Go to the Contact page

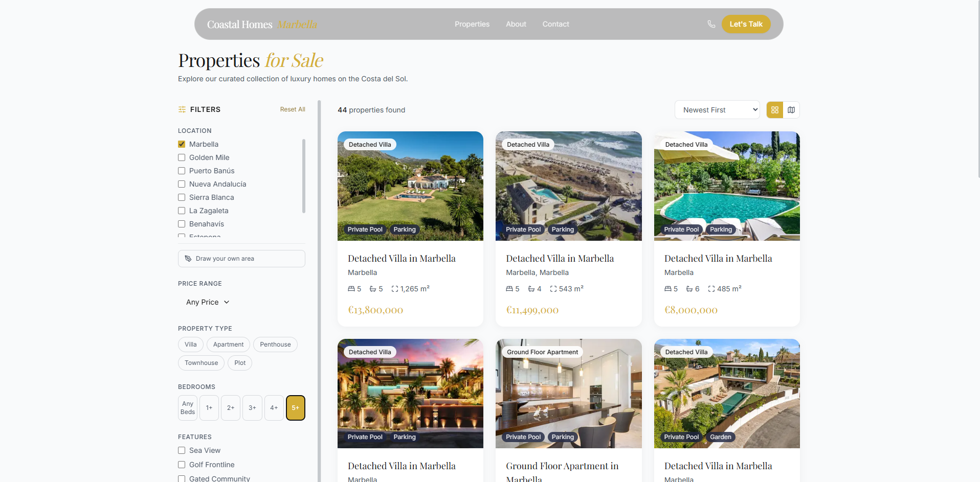[x=555, y=24]
